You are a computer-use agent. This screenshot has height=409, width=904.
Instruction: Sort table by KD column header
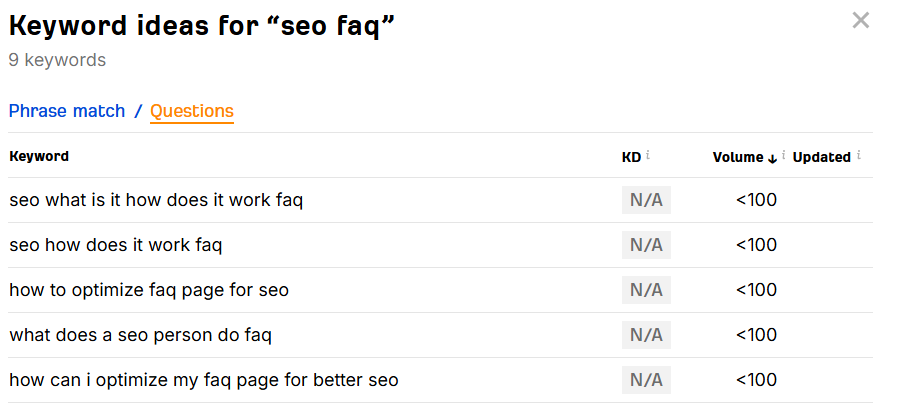tap(631, 157)
